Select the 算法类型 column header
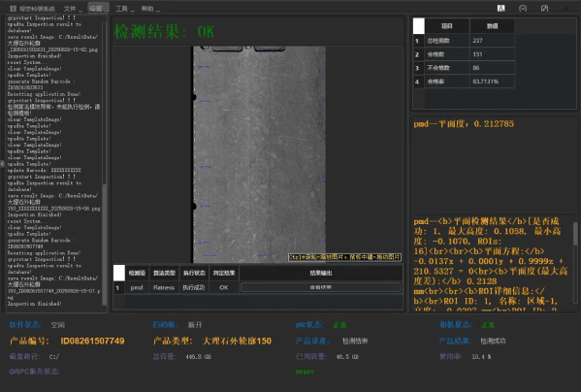 [x=164, y=273]
